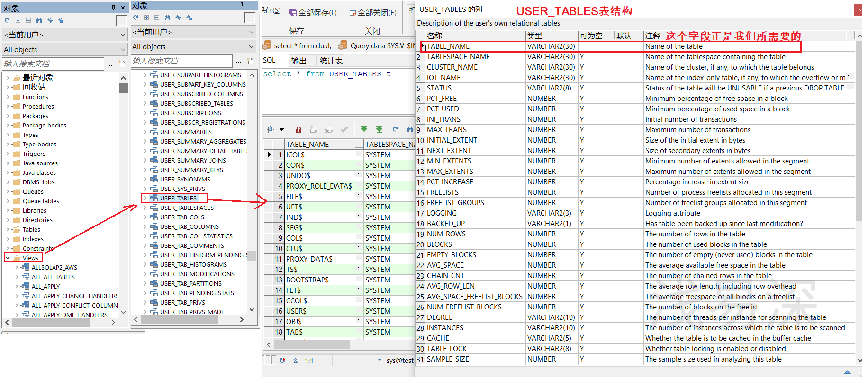Viewport: 868px width, 380px height.
Task: Click the refresh arrow in the result grid toolbar
Action: pyautogui.click(x=395, y=129)
